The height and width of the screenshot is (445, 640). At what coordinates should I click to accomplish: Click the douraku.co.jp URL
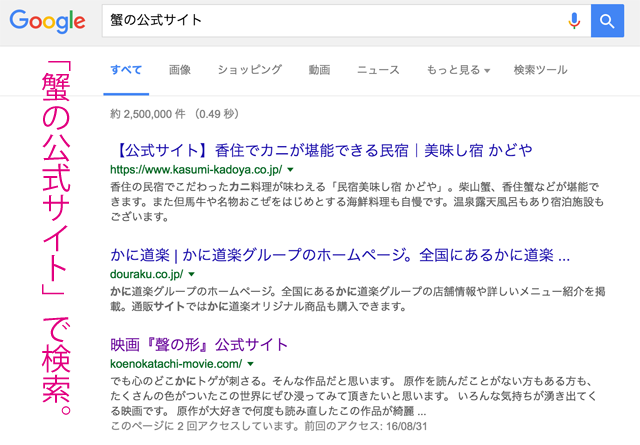[147, 274]
